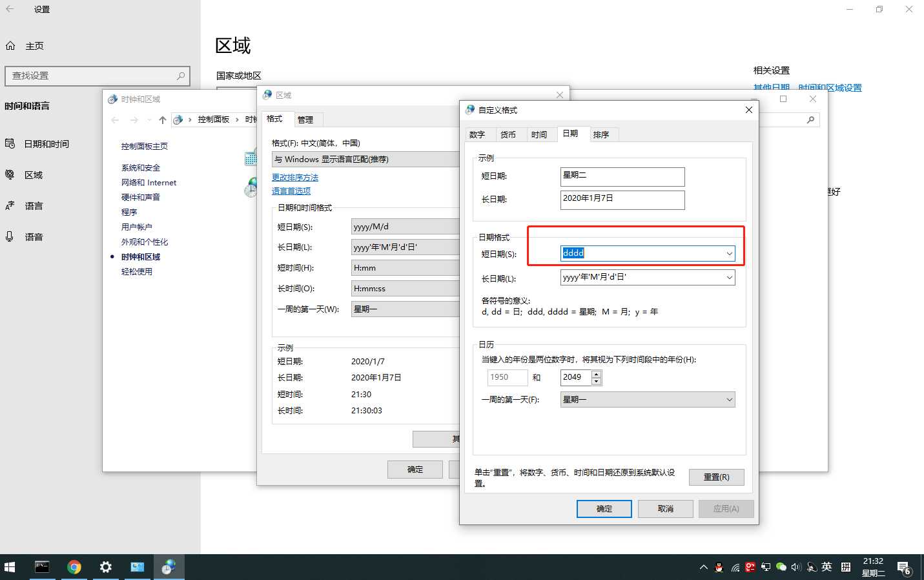Open 外观和个性化 category in the Control Panel
Screen dimensions: 924x580
(x=145, y=242)
